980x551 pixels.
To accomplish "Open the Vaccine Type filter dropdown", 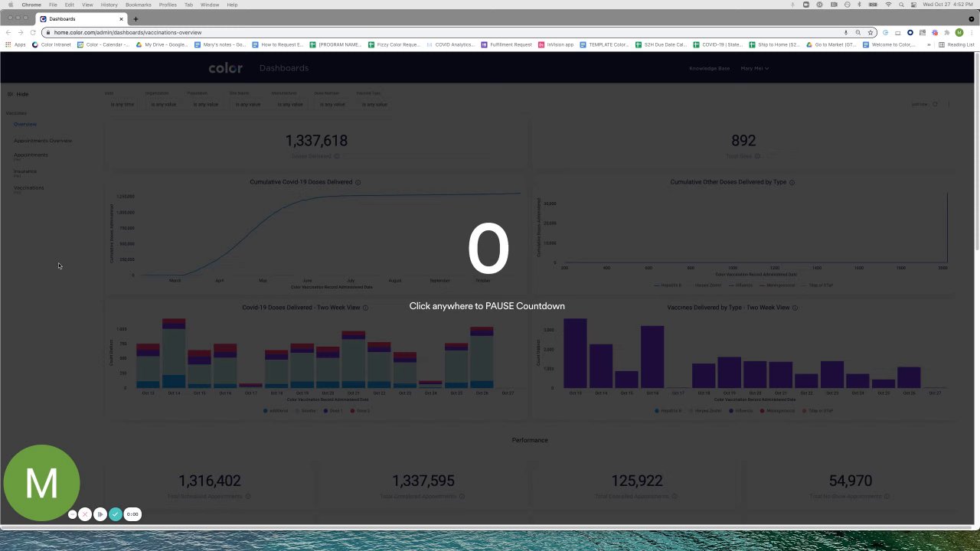I will 374,104.
